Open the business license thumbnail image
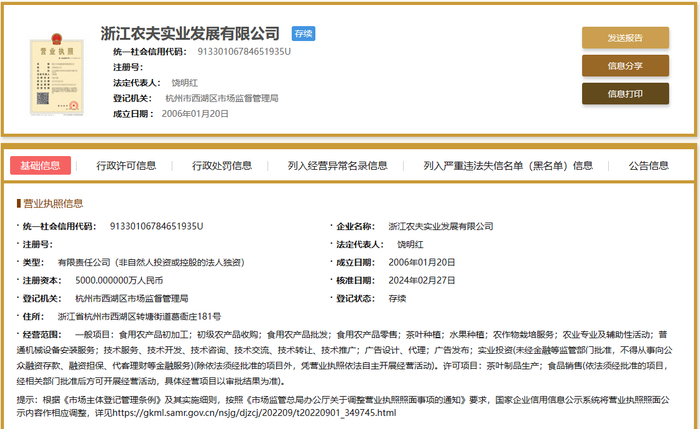 [x=57, y=75]
